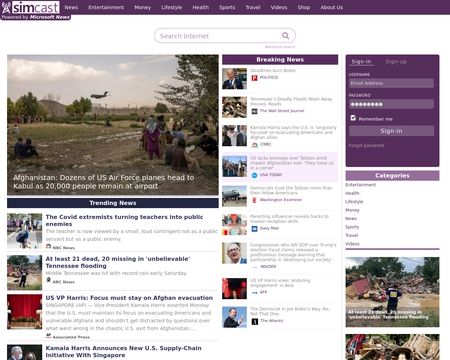Open the Covid extremists teachers article headline
The image size is (450, 360).
tap(124, 220)
